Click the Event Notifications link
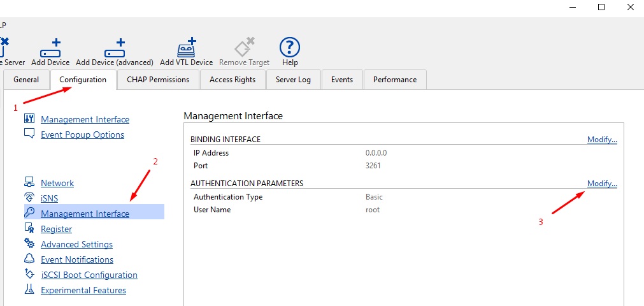This screenshot has height=306, width=644. point(77,259)
